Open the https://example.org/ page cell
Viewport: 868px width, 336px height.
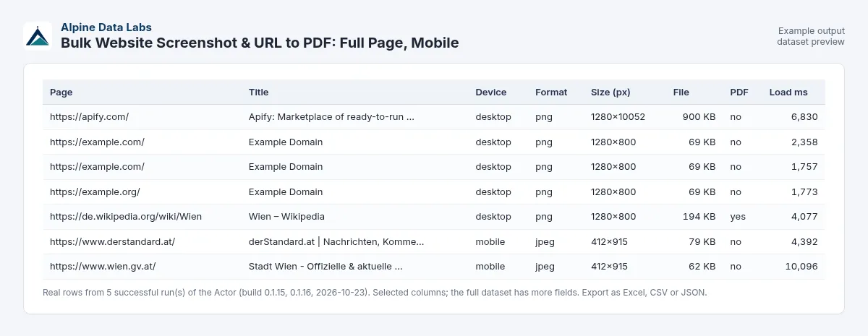(95, 192)
